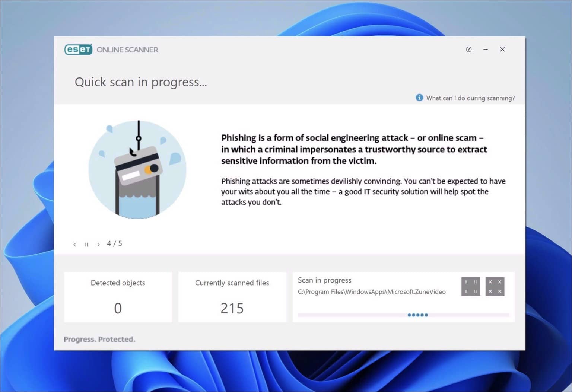
Task: Click the ESET logo
Action: pyautogui.click(x=78, y=50)
